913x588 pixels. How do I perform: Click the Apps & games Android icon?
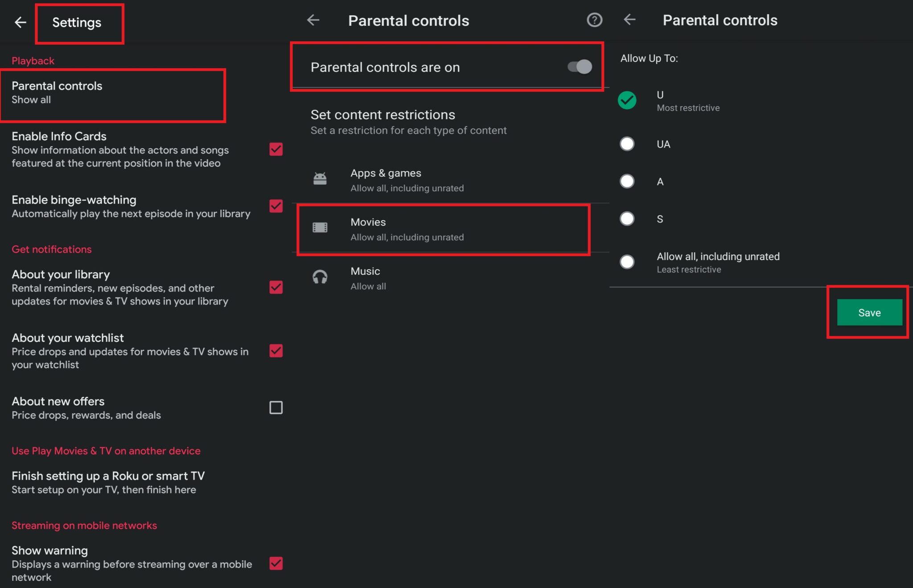pyautogui.click(x=321, y=178)
